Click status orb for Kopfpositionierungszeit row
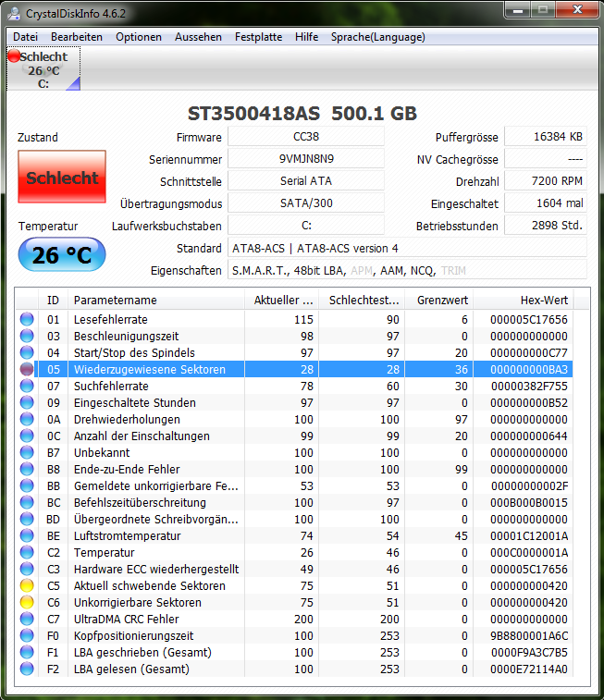 tap(27, 635)
